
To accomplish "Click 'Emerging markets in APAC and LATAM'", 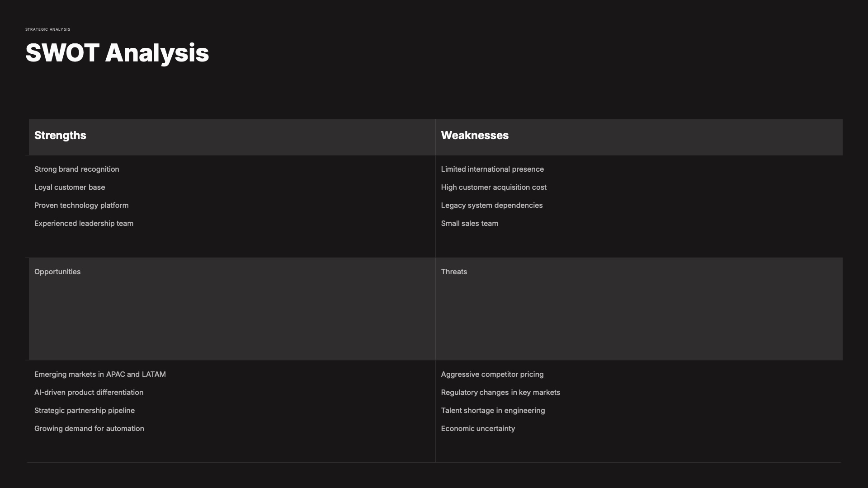I will point(100,375).
